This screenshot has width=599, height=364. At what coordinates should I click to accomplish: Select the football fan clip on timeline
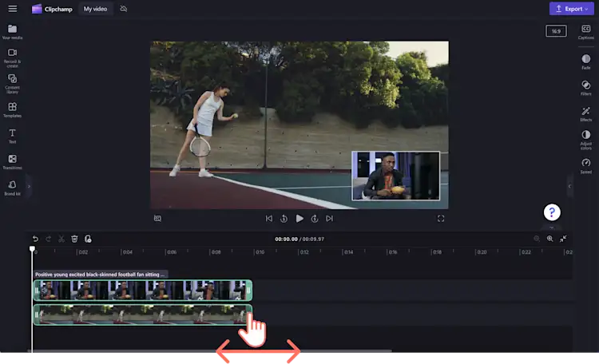tap(142, 291)
